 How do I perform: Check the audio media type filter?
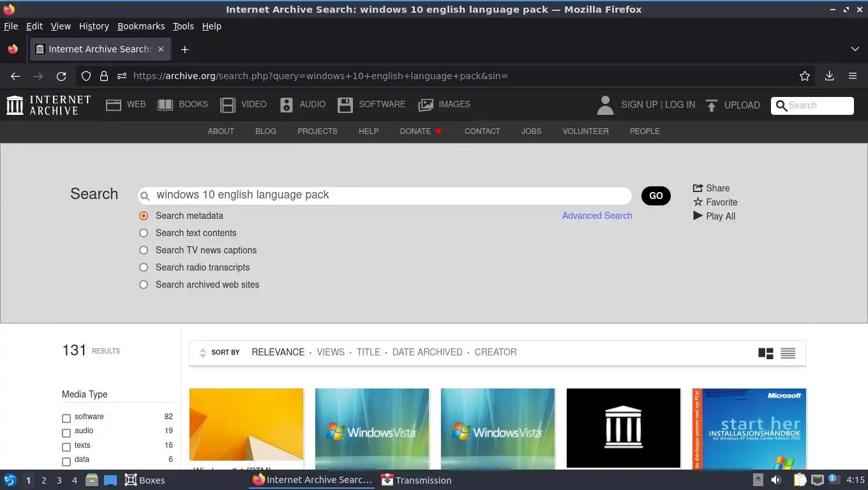tap(66, 433)
